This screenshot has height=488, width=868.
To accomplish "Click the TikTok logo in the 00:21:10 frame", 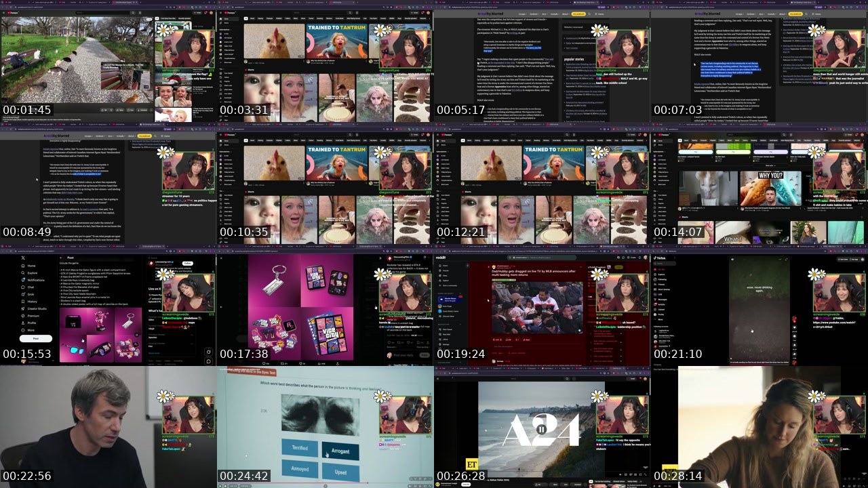I will (661, 258).
